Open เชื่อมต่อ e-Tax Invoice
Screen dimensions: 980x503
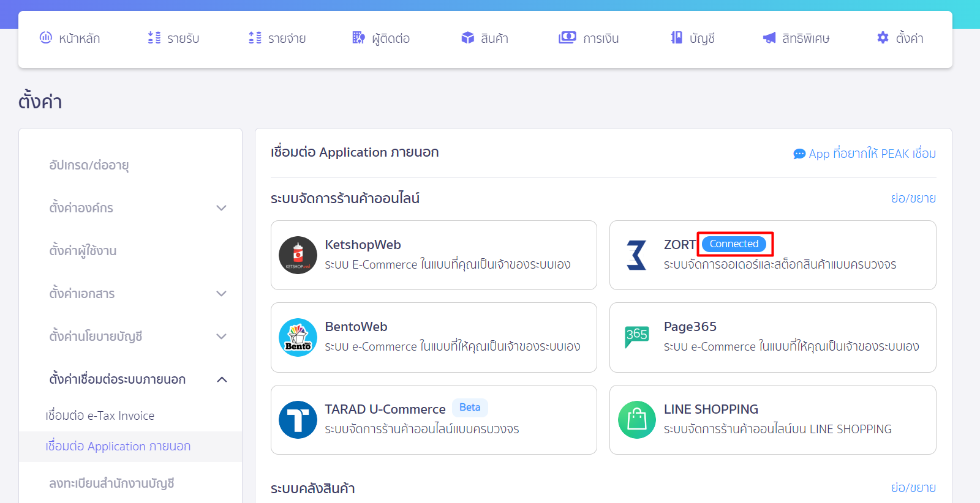(x=100, y=415)
